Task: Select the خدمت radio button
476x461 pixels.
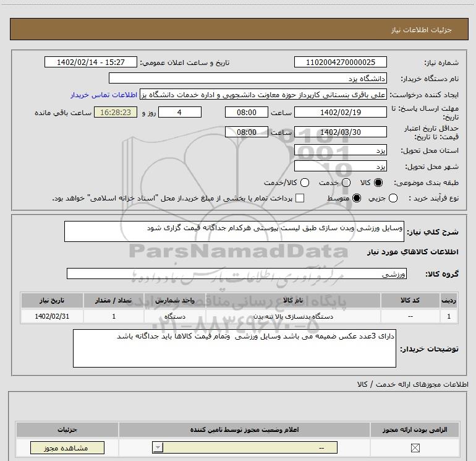Action: point(346,183)
